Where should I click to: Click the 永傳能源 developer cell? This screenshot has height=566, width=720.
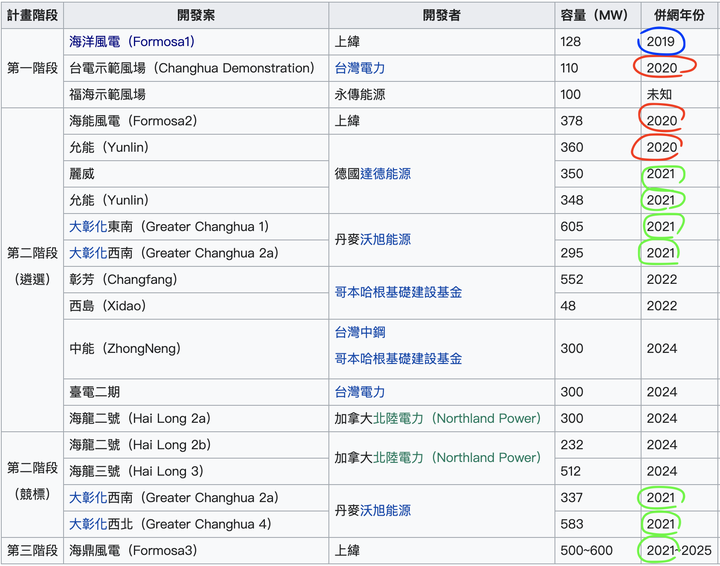pyautogui.click(x=441, y=95)
